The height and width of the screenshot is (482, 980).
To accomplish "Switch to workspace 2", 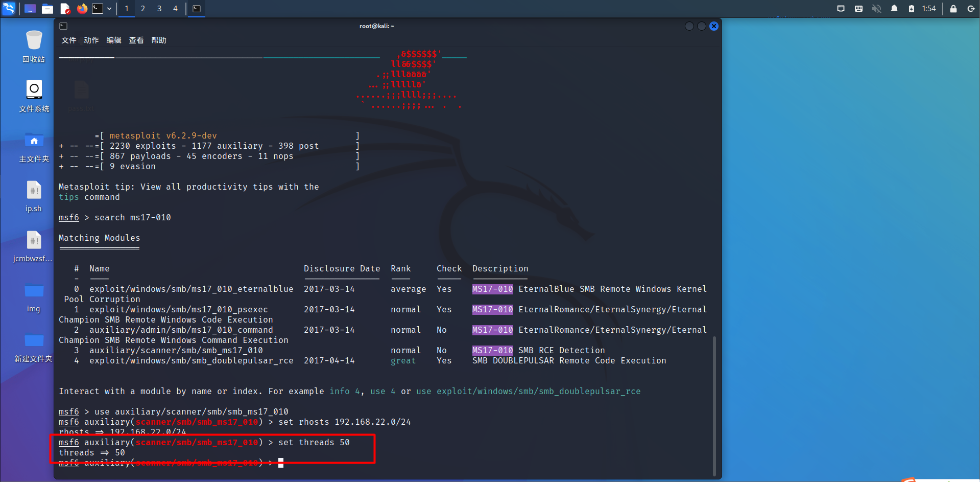I will coord(143,9).
